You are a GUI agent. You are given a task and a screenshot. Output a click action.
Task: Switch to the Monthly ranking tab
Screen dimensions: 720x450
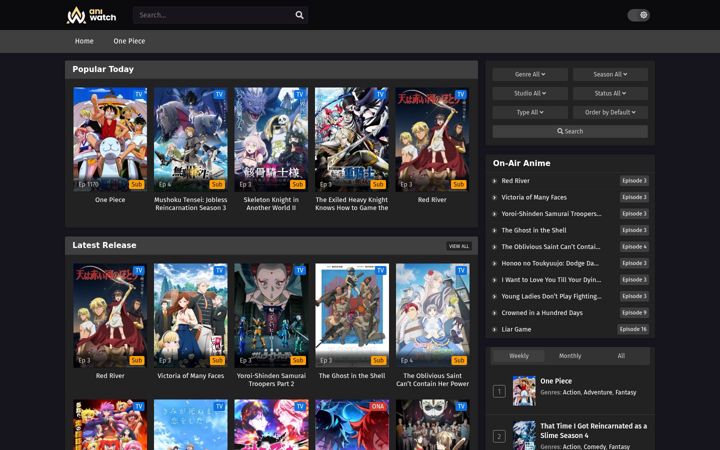tap(570, 356)
